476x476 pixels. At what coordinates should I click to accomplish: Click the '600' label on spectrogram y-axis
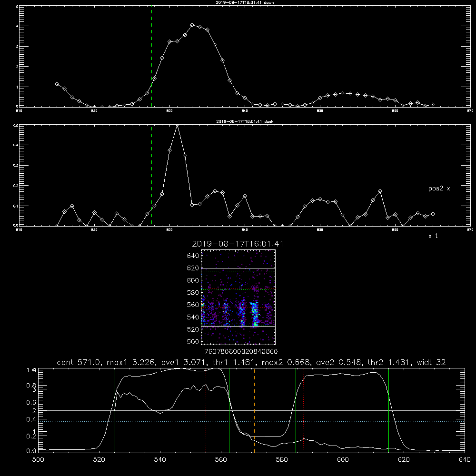pos(193,280)
